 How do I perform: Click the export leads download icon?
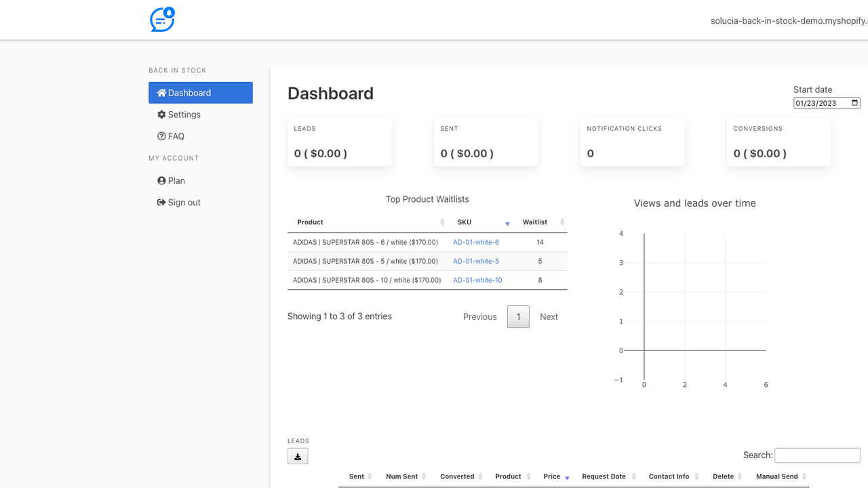298,455
